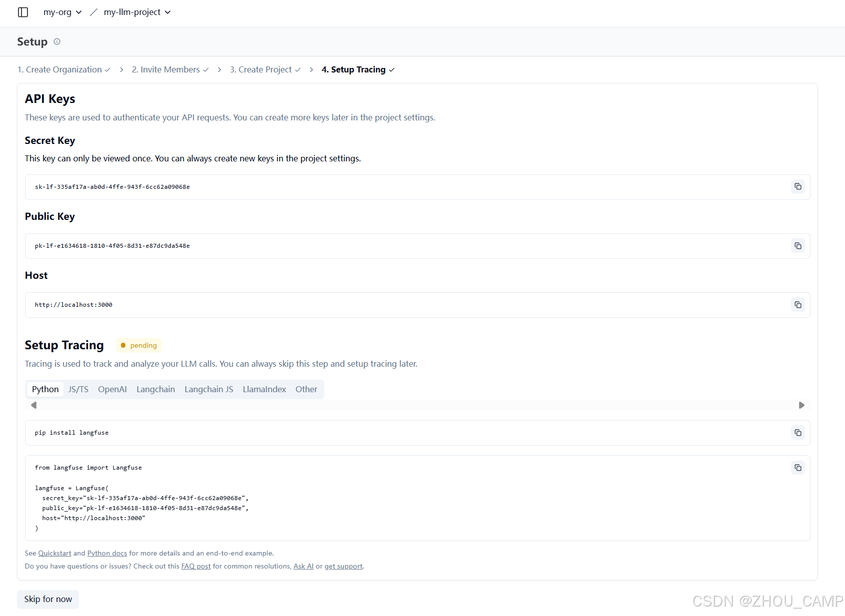Image resolution: width=845 pixels, height=616 pixels.
Task: Select the Python tab
Action: point(45,389)
